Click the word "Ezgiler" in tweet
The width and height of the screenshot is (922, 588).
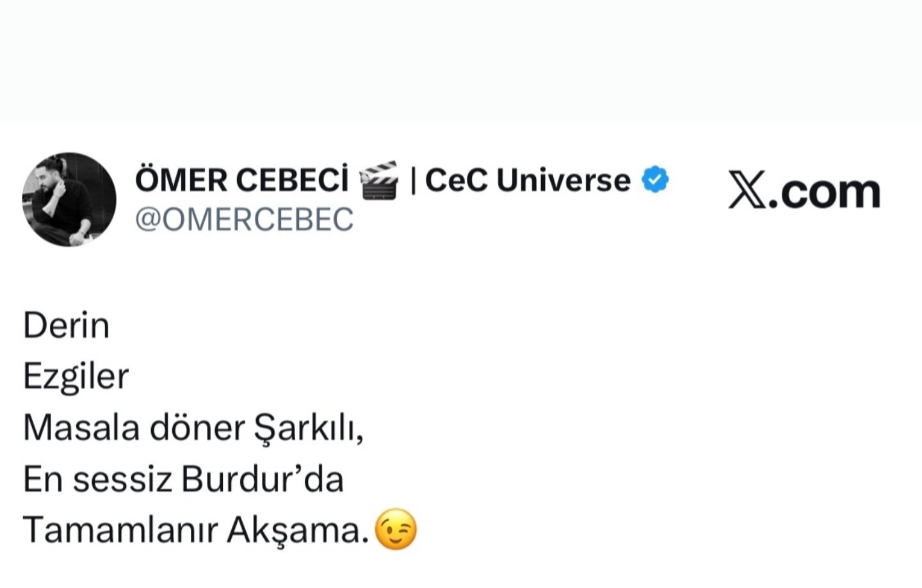point(76,377)
